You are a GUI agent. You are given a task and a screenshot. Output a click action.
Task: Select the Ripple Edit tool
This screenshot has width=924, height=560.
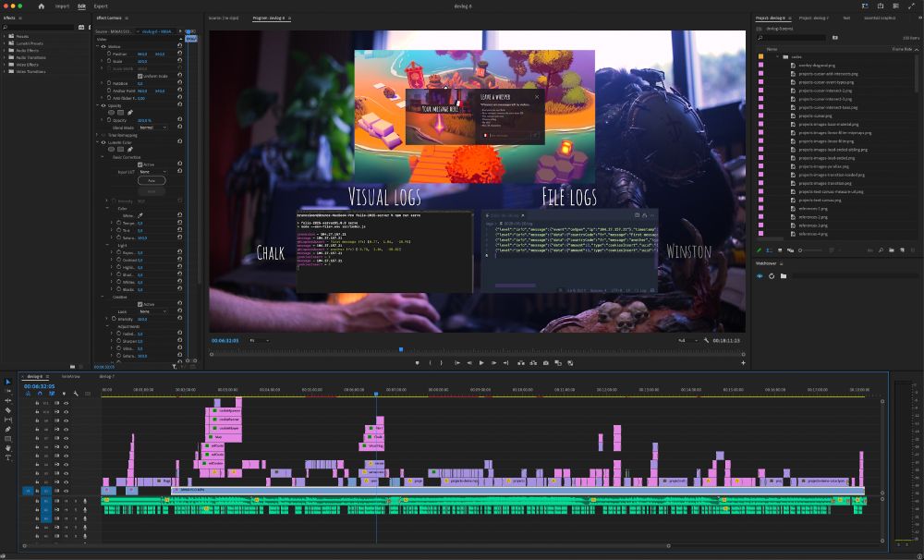coord(7,401)
